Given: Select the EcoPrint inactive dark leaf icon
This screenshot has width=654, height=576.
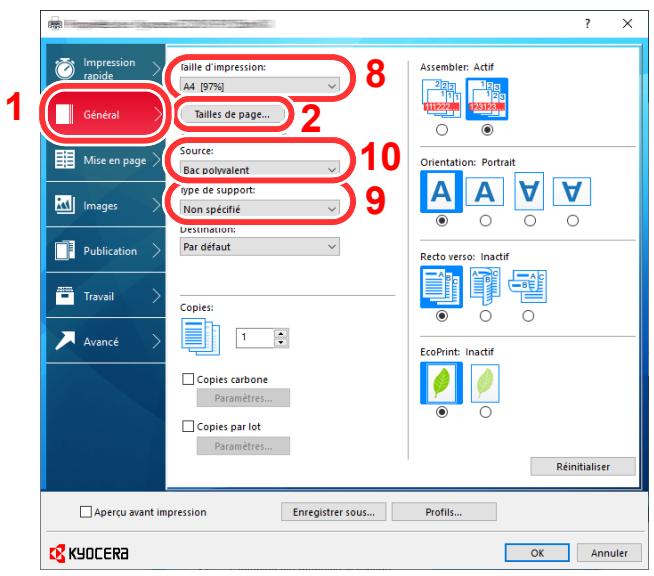Looking at the screenshot, I should [x=441, y=383].
